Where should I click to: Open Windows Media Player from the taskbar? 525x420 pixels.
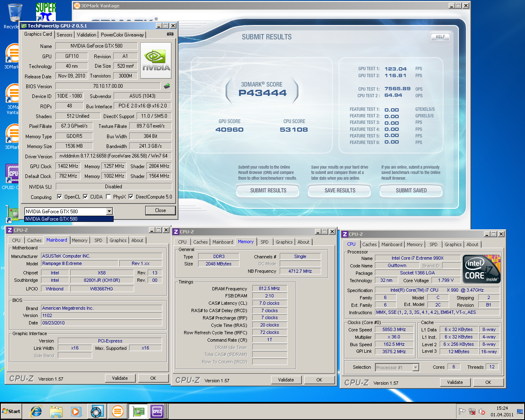pyautogui.click(x=76, y=411)
